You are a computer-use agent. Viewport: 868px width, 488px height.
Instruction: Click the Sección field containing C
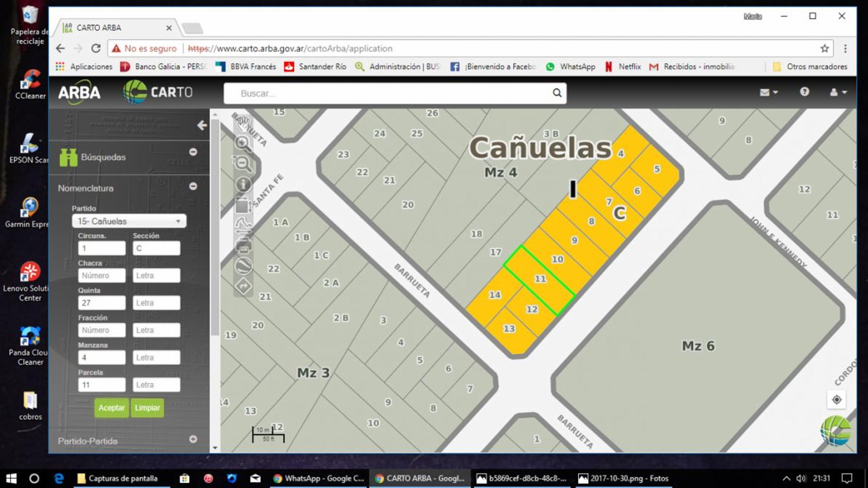click(156, 248)
